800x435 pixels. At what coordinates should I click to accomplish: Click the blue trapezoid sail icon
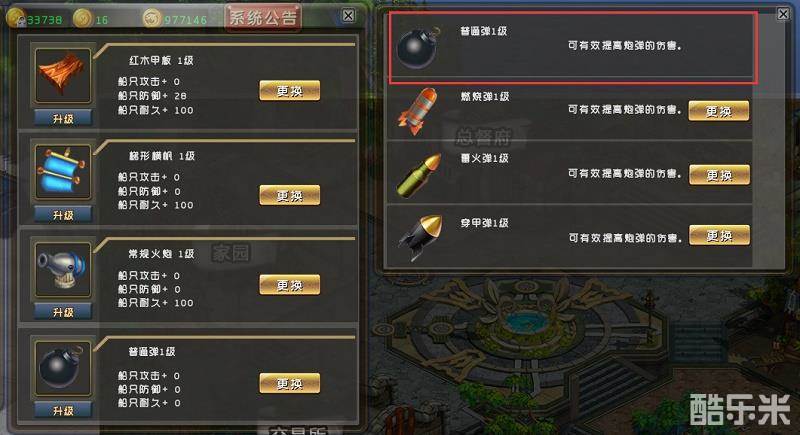(62, 172)
